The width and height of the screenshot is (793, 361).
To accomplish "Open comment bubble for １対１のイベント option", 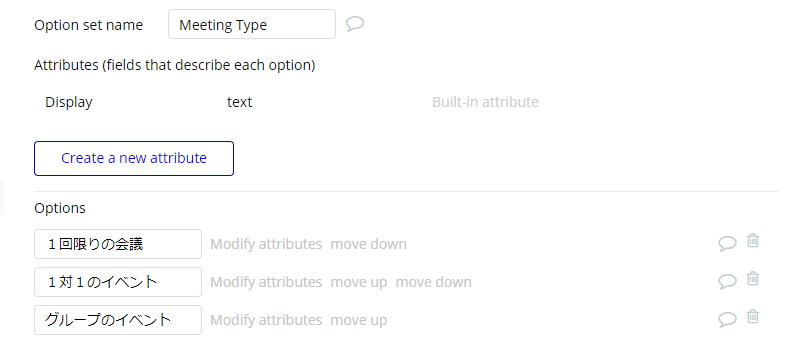I will (727, 282).
